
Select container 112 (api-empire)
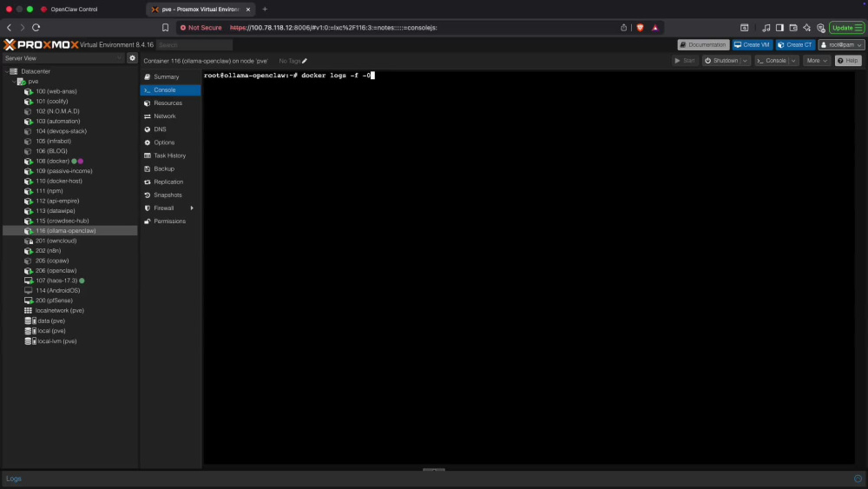pyautogui.click(x=57, y=201)
